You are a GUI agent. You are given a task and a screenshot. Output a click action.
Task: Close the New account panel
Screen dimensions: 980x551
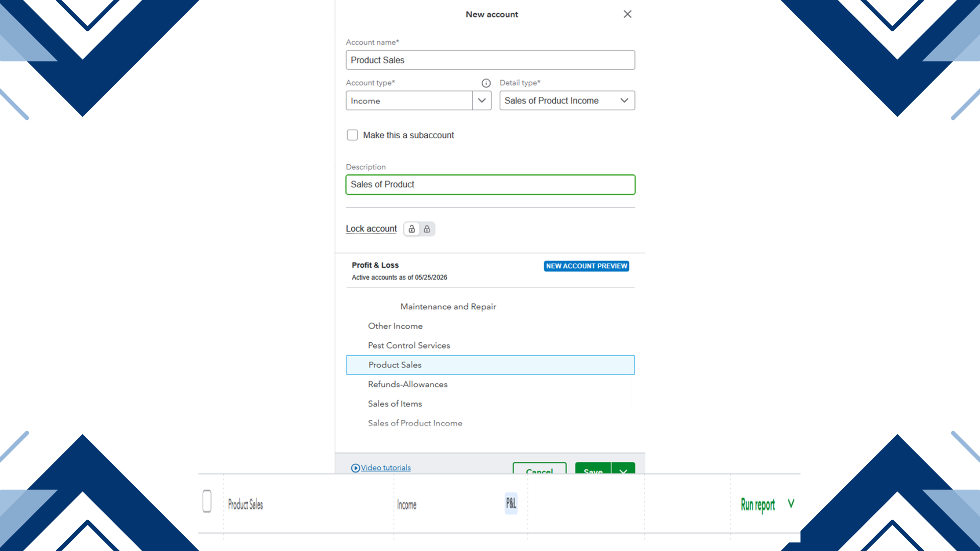[627, 14]
